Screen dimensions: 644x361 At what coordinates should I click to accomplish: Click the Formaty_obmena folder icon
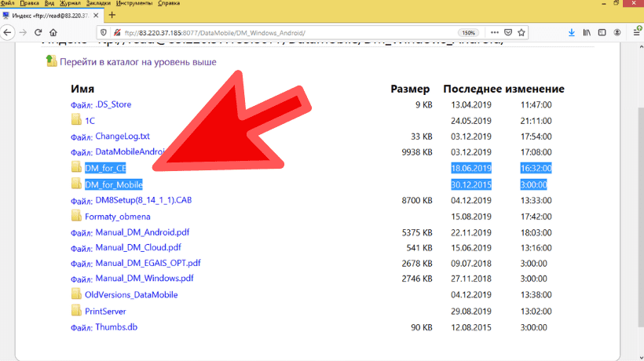(x=76, y=215)
